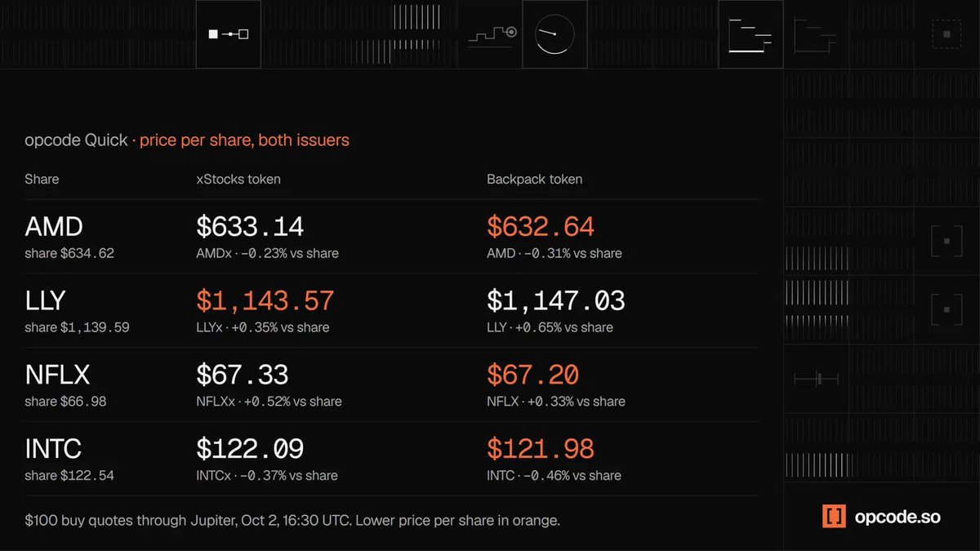The height and width of the screenshot is (551, 980).
Task: Select the AMD share row label
Action: click(54, 227)
